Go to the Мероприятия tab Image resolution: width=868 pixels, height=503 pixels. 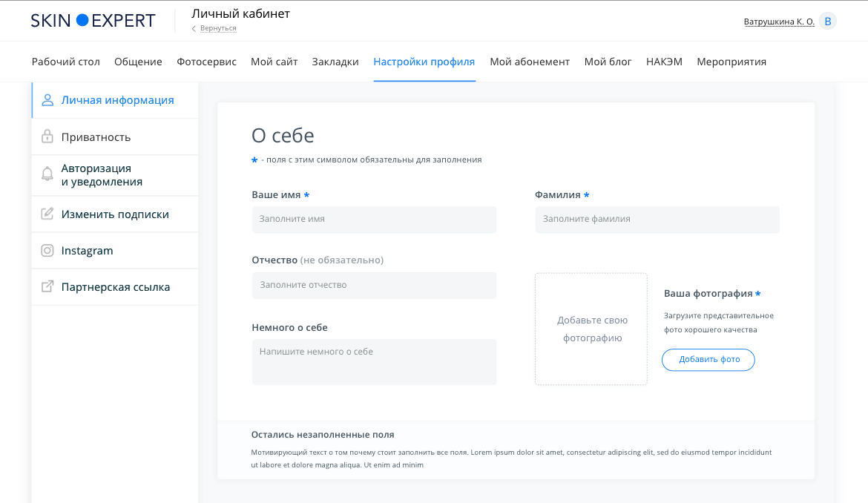pos(731,62)
